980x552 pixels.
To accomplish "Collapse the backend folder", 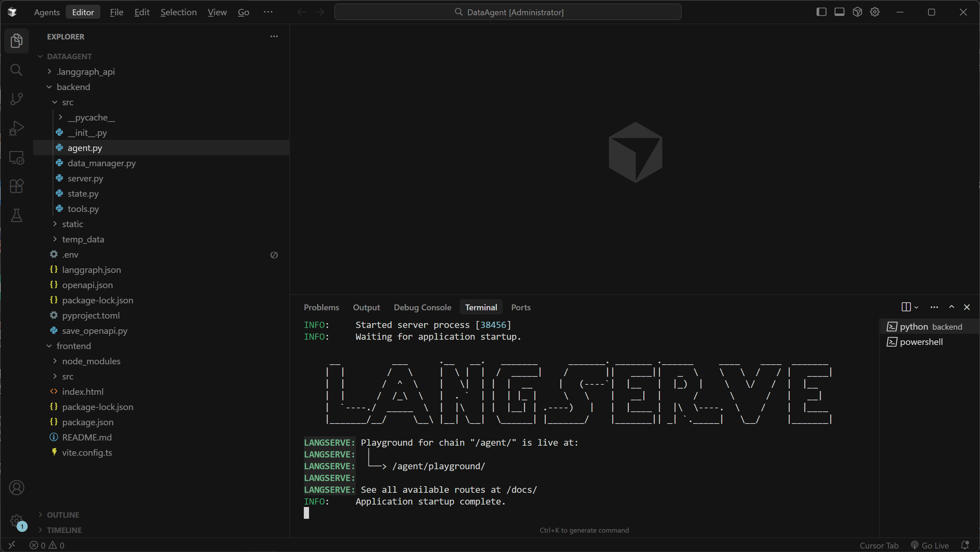I will tap(161, 87).
